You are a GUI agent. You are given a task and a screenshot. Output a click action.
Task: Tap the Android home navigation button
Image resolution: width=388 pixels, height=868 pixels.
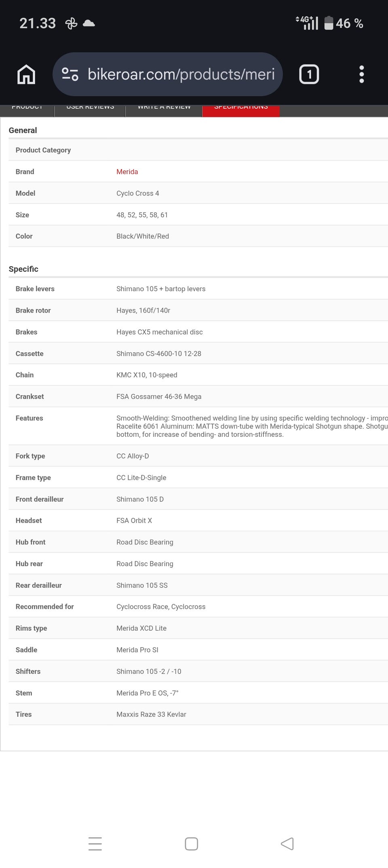click(191, 843)
